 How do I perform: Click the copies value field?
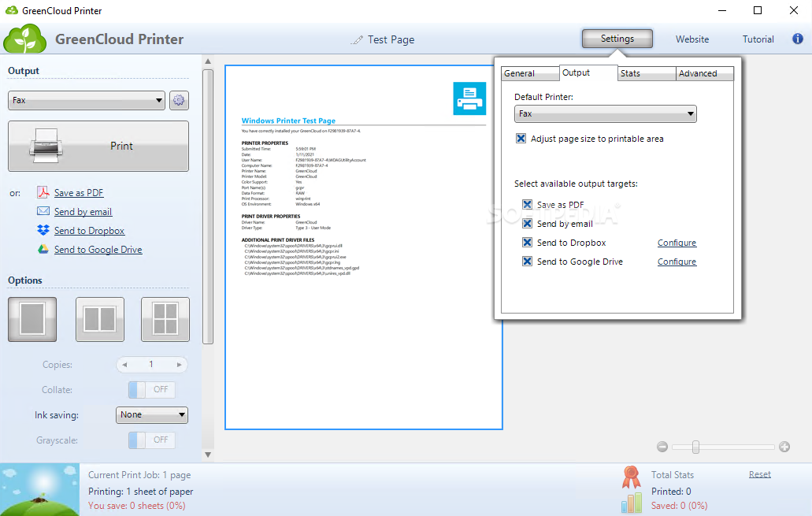click(x=151, y=365)
